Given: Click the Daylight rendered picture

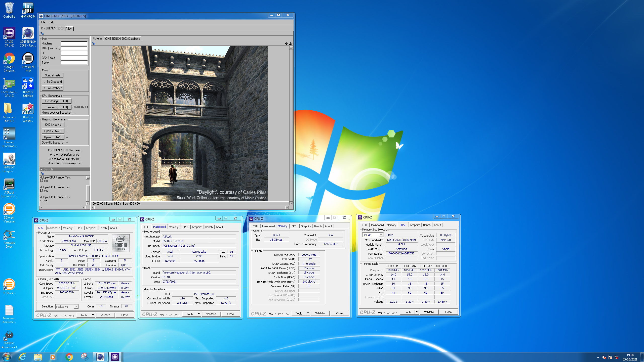Looking at the screenshot, I should click(x=190, y=123).
